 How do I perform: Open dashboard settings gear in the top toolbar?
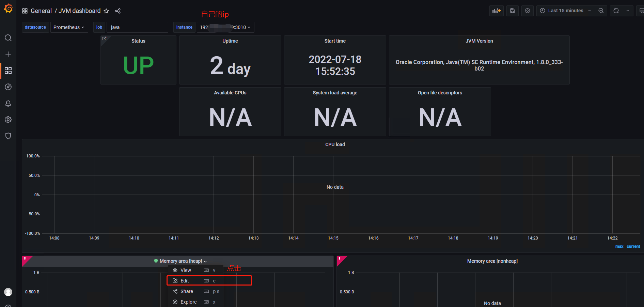[528, 11]
